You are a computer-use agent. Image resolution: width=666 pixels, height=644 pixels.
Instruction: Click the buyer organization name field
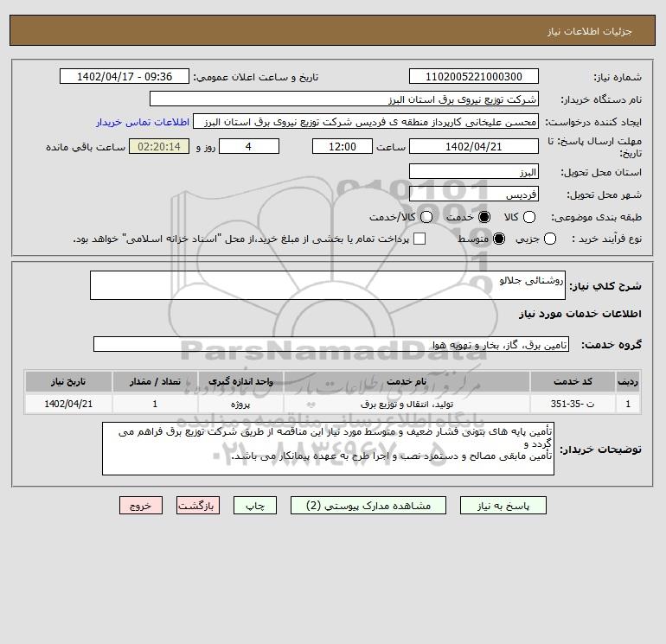click(x=344, y=99)
